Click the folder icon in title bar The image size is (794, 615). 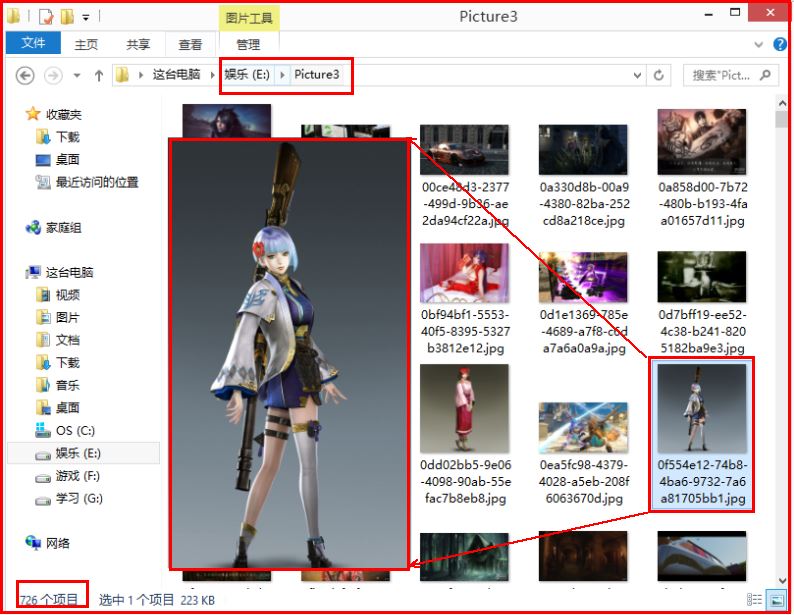click(14, 16)
